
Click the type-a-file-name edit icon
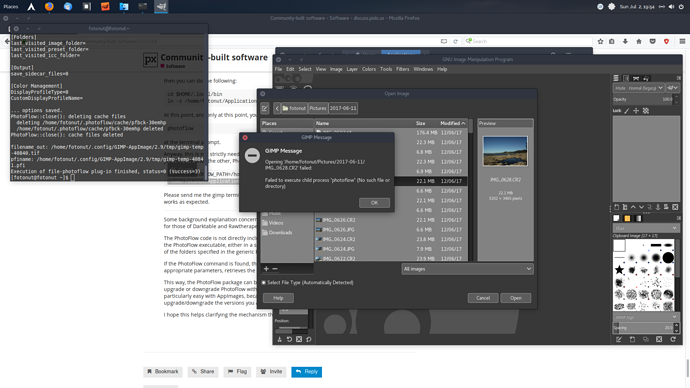pyautogui.click(x=265, y=108)
